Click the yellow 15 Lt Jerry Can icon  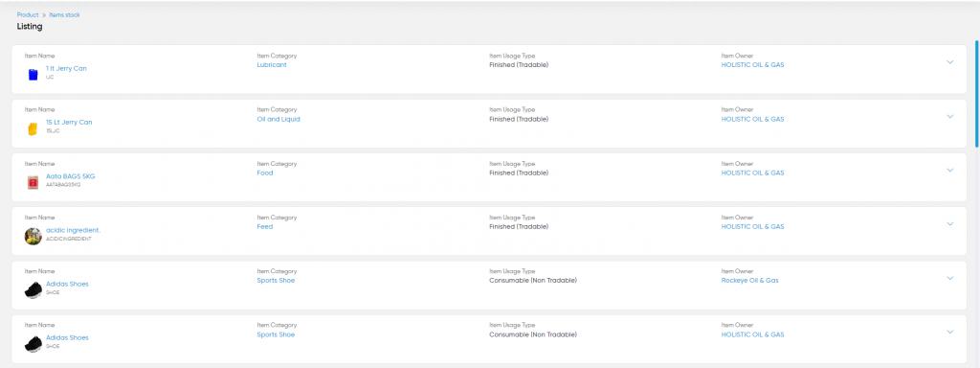pyautogui.click(x=33, y=128)
